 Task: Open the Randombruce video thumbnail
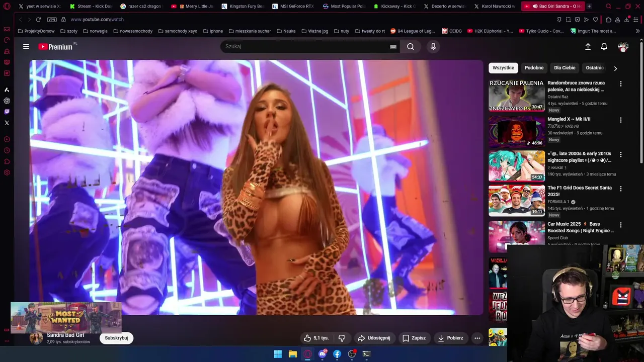pos(517,95)
